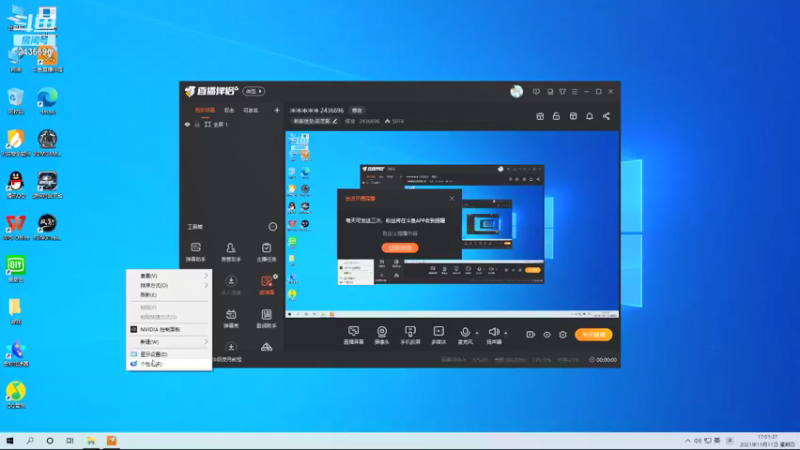
Task: Expand microphone options arrow
Action: (477, 333)
